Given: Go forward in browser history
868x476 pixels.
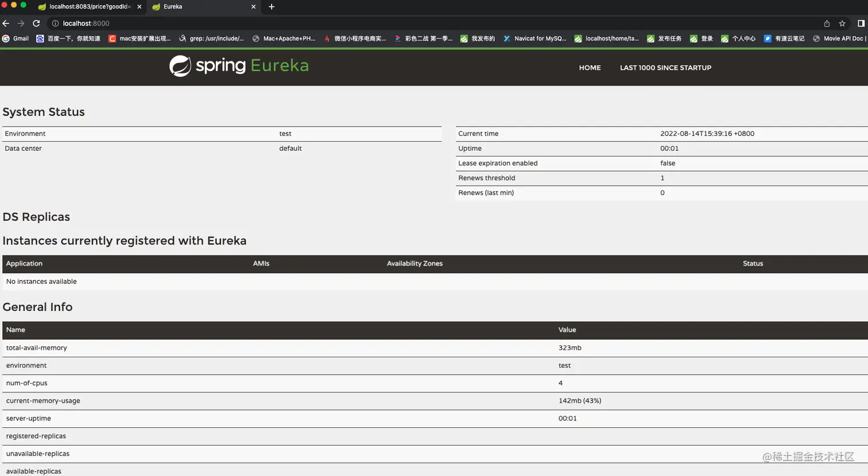Looking at the screenshot, I should coord(21,24).
